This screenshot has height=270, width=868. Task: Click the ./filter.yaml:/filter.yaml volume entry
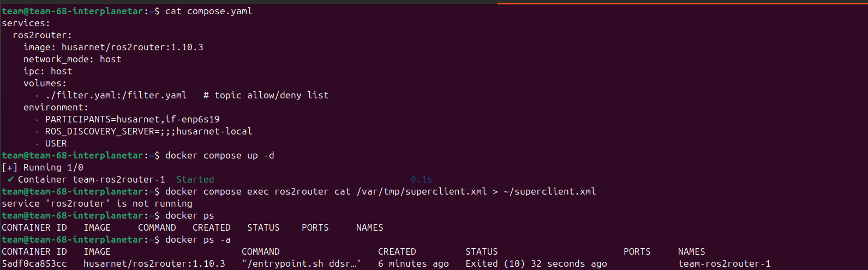pos(116,95)
